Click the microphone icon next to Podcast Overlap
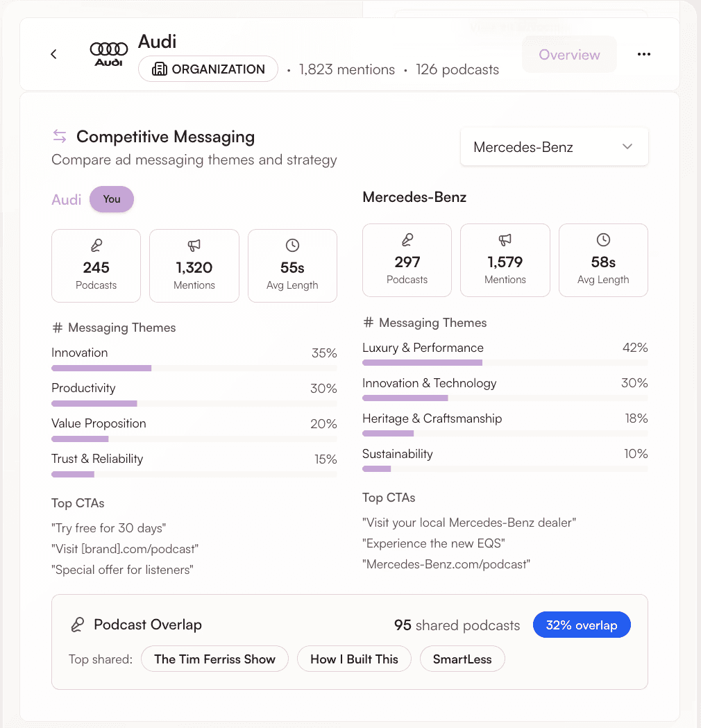701x728 pixels. point(78,625)
